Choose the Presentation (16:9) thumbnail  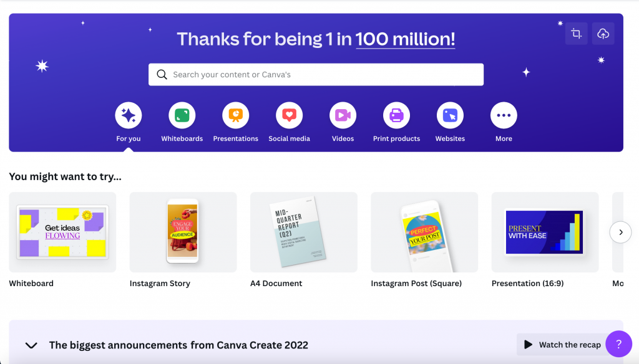545,232
